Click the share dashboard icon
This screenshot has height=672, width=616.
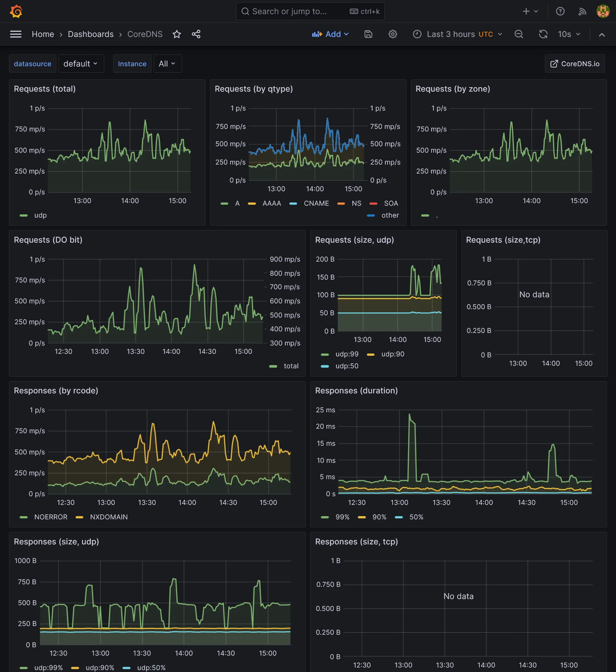(x=196, y=34)
